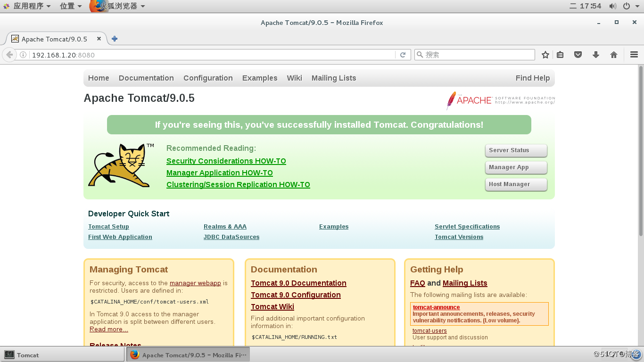Open the Configuration navigation item
Viewport: 644px width, 362px height.
pos(208,78)
